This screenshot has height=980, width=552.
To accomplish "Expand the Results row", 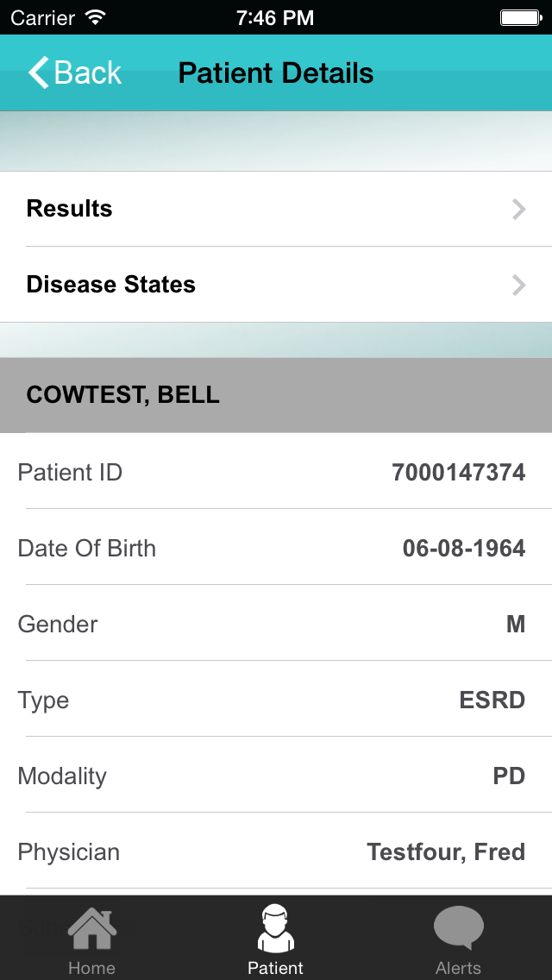I will click(x=276, y=209).
